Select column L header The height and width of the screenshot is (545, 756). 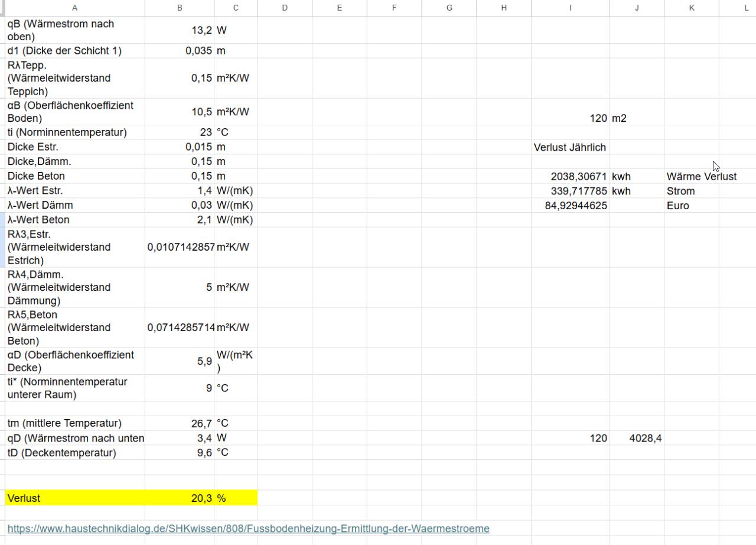click(745, 8)
